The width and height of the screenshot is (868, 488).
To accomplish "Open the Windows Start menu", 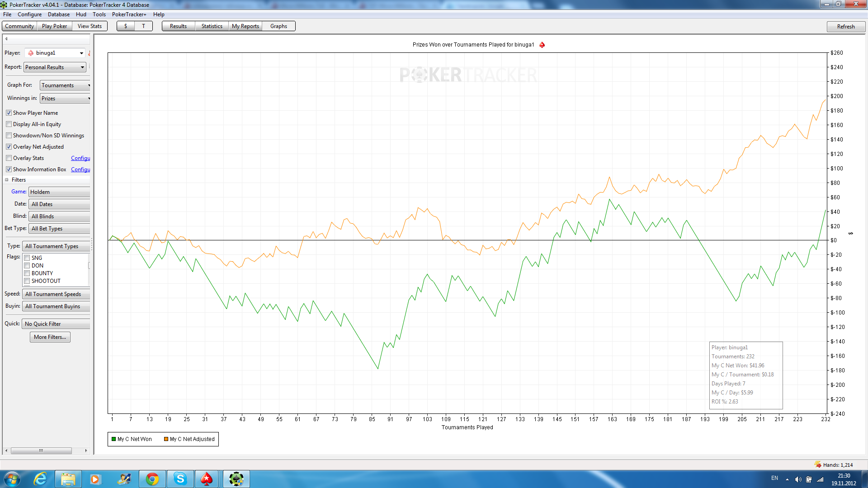I will point(12,479).
